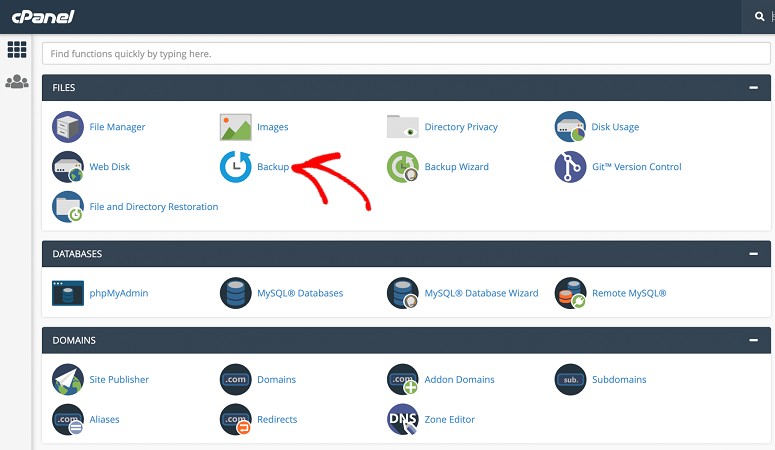Click the Site Publisher paper plane icon
The image size is (775, 450).
(x=68, y=380)
